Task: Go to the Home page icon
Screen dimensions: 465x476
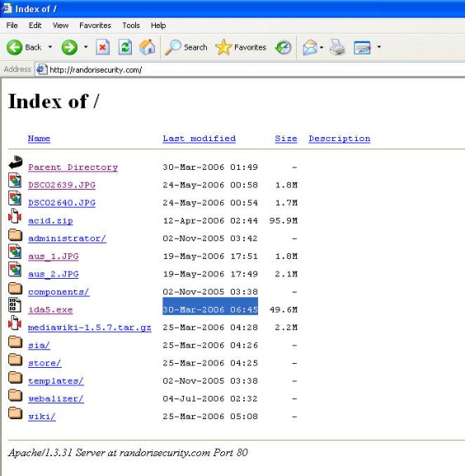Action: point(148,47)
